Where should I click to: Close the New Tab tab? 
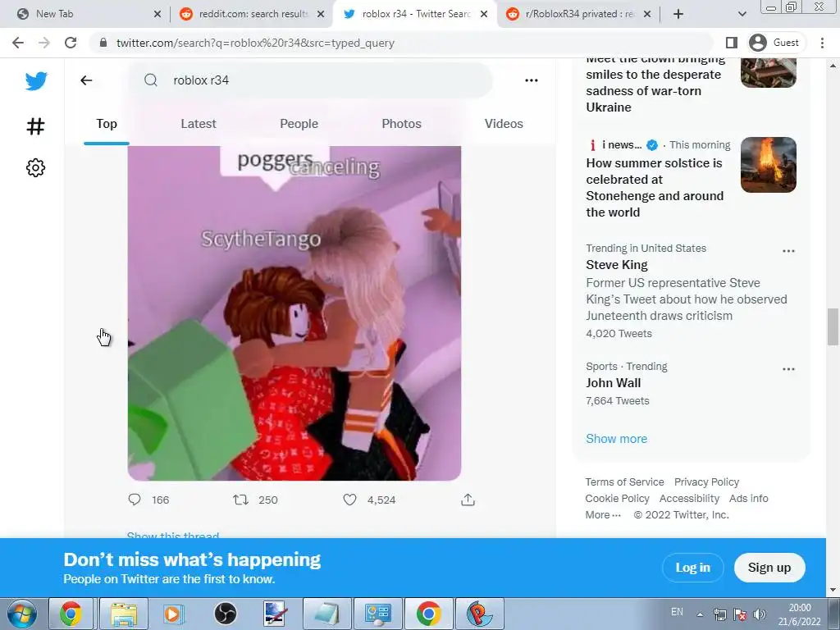(157, 15)
